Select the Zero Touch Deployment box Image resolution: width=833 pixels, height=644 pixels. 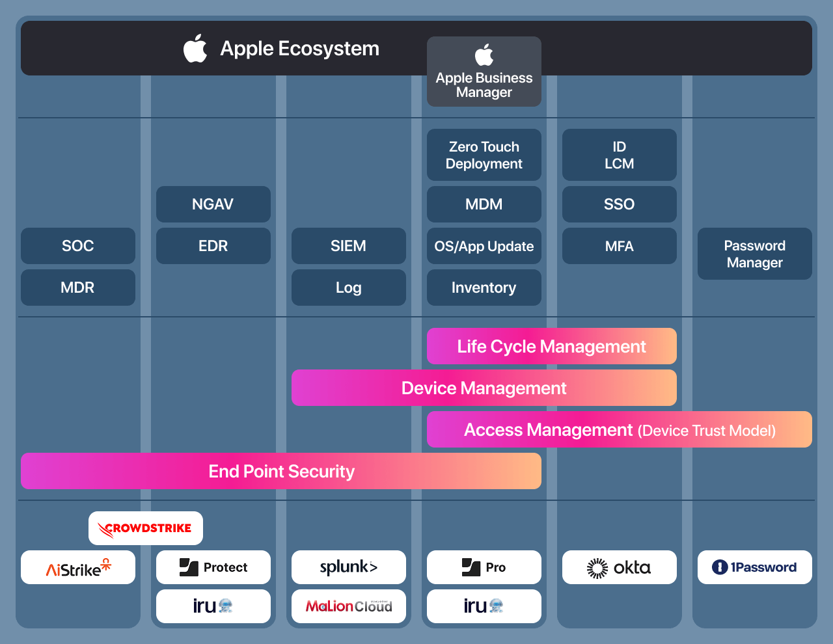tap(484, 155)
